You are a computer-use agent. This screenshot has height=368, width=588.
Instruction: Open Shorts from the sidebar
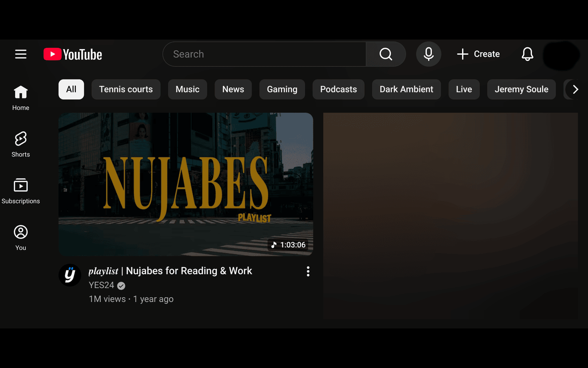click(x=21, y=144)
